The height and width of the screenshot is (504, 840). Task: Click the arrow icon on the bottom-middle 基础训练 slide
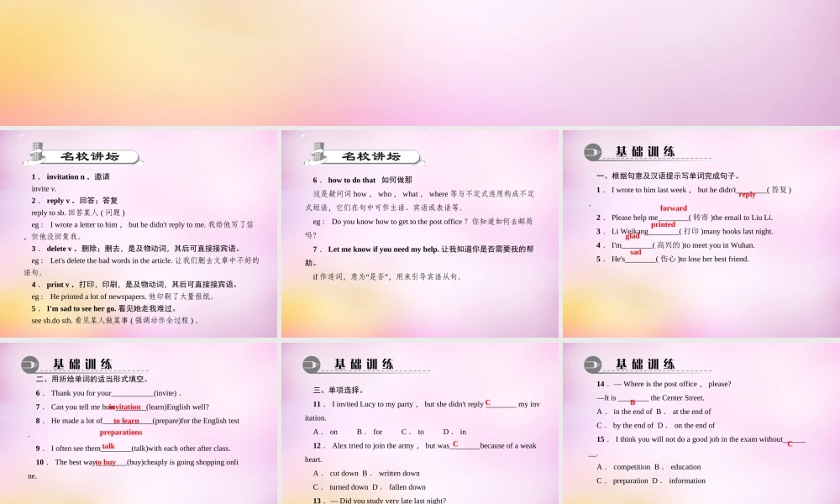tap(311, 363)
